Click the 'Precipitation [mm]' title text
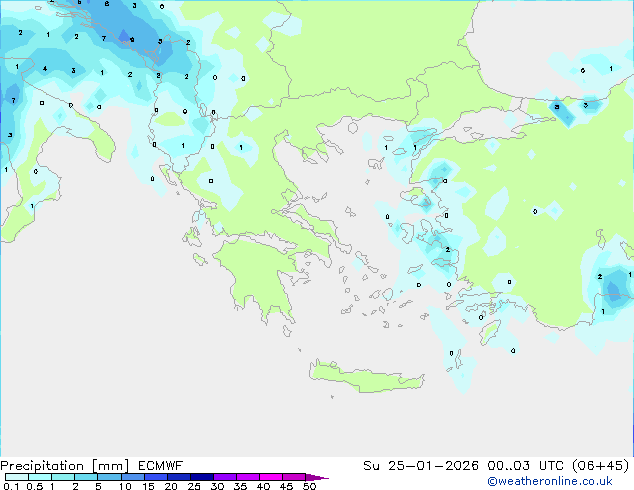The height and width of the screenshot is (490, 634). point(65,466)
